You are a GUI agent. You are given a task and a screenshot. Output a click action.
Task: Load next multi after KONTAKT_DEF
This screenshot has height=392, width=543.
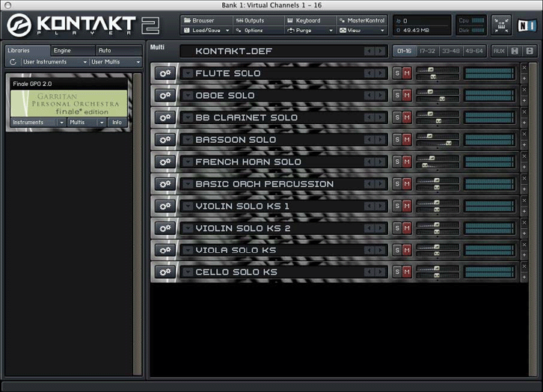[381, 52]
